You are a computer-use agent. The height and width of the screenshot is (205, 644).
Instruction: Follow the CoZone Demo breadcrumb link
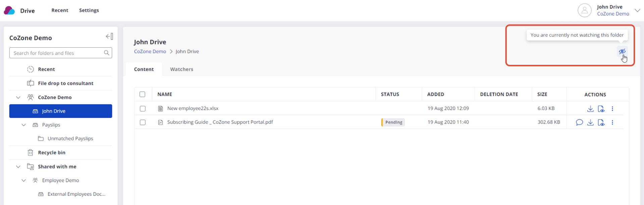[150, 51]
